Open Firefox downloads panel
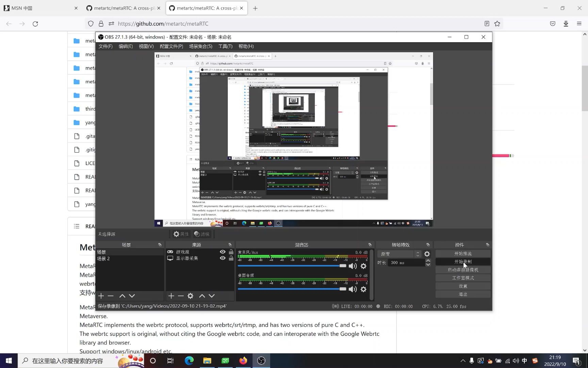The image size is (588, 368). click(x=566, y=24)
